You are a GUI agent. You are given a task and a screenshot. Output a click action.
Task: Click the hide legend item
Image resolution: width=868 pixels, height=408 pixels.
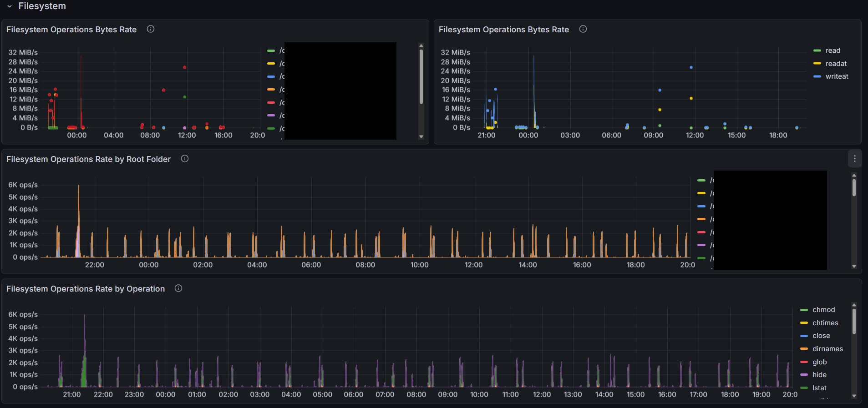[x=819, y=375]
